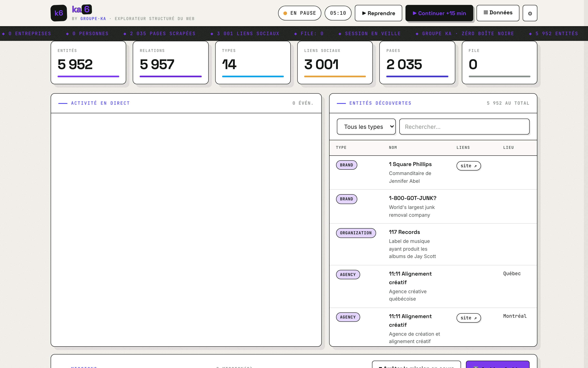This screenshot has height=368, width=588.
Task: Open settings with the gear icon
Action: click(x=530, y=13)
